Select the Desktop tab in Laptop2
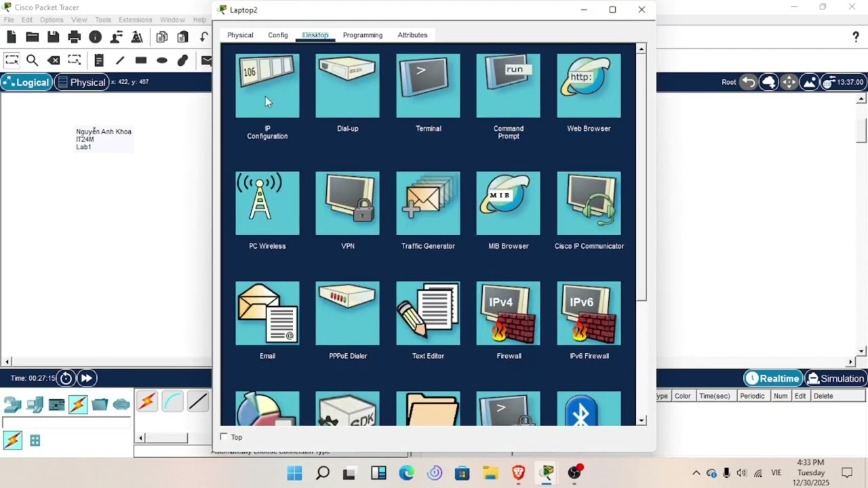The height and width of the screenshot is (488, 868). (x=315, y=35)
